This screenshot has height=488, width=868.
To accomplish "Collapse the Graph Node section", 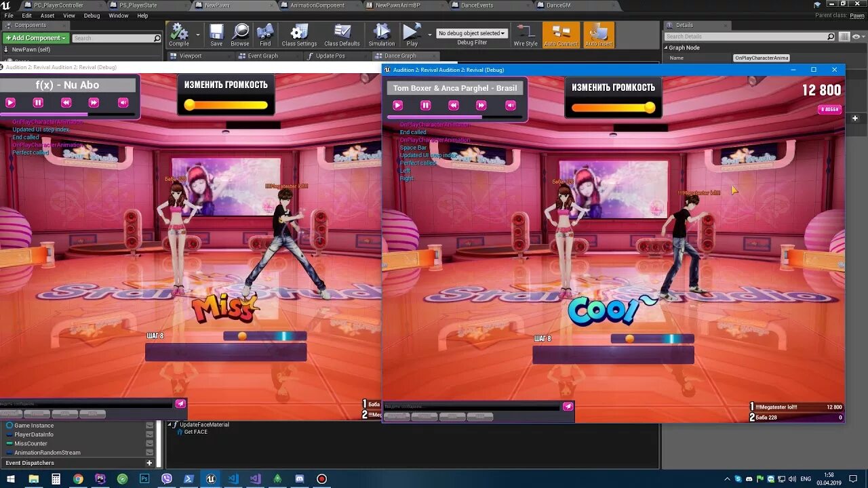I will pos(666,48).
